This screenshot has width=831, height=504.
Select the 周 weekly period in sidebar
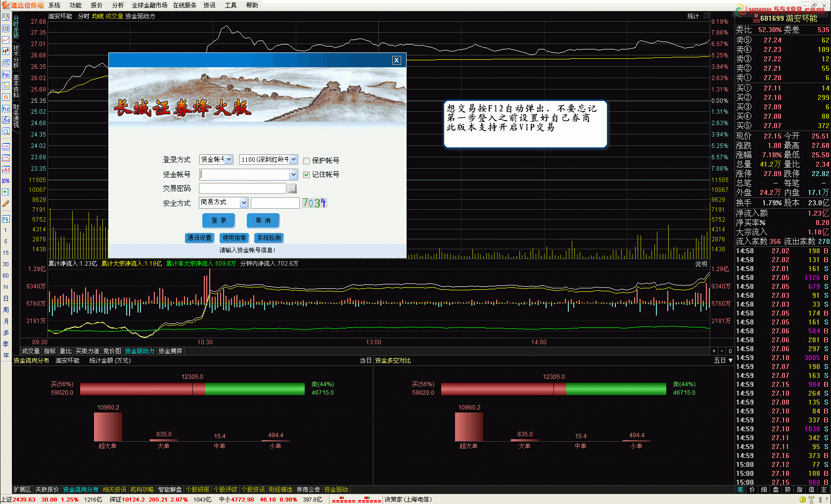click(x=5, y=310)
